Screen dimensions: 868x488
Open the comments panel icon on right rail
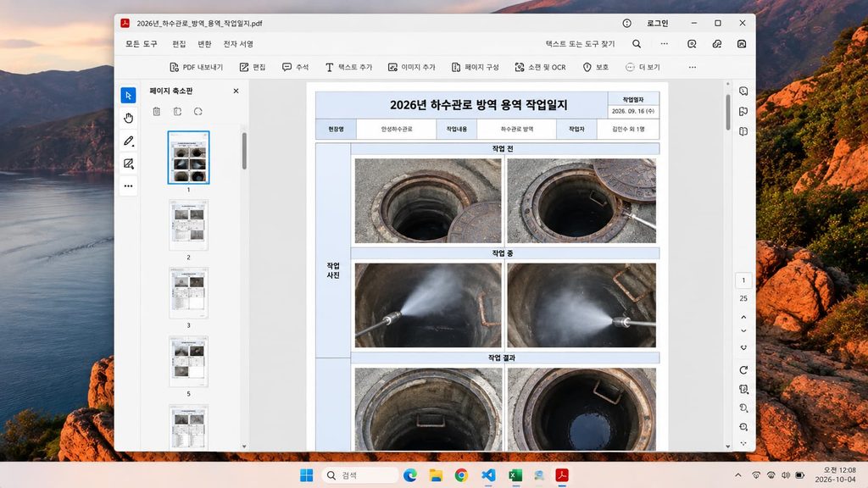(x=743, y=91)
